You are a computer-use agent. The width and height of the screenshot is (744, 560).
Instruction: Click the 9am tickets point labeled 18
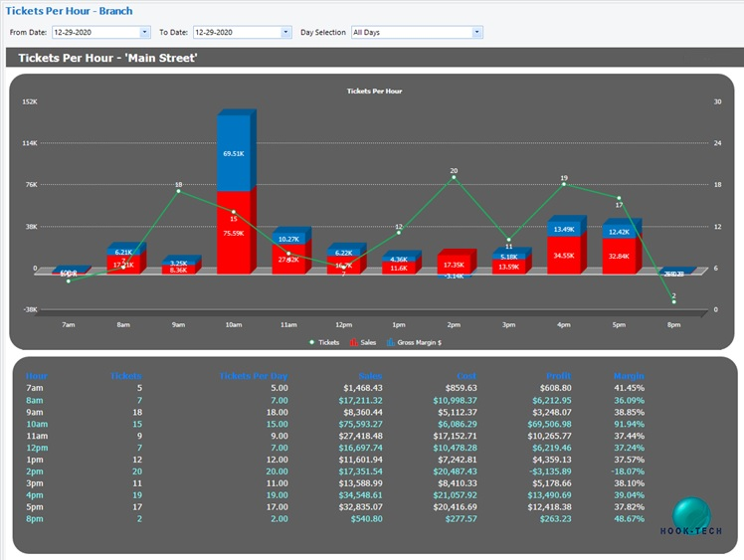[178, 191]
